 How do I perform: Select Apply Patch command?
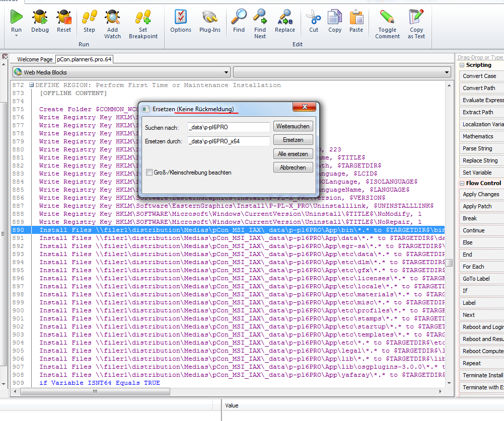click(481, 206)
